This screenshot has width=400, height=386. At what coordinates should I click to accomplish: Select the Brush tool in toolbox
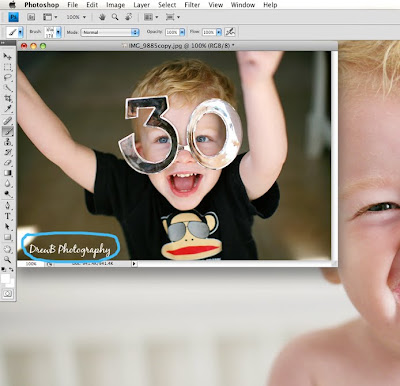pos(7,131)
